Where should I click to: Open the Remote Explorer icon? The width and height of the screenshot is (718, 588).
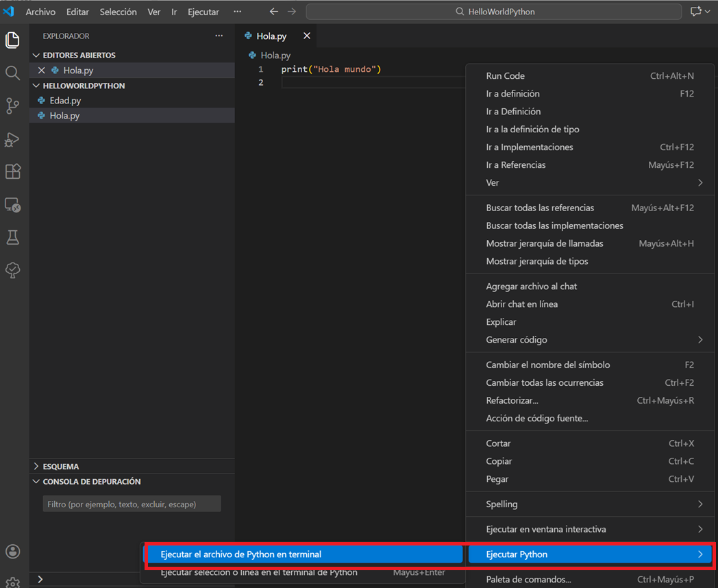tap(12, 205)
